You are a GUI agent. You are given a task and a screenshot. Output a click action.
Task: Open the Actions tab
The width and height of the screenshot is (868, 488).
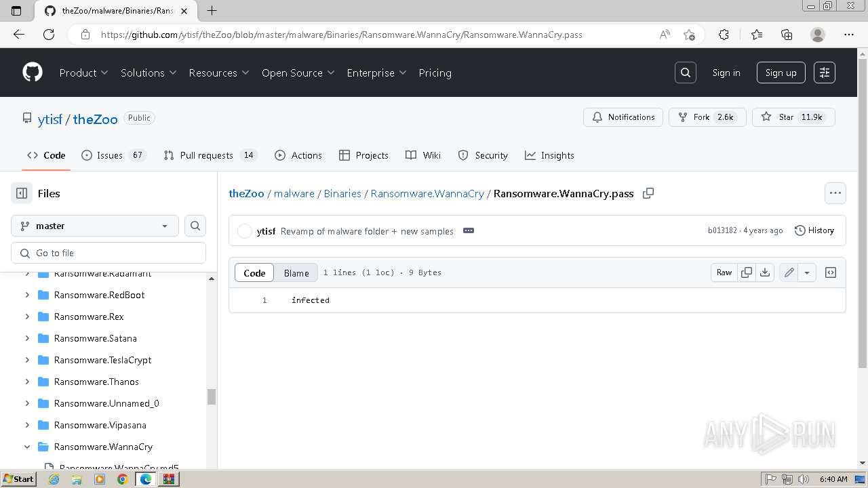coord(298,155)
